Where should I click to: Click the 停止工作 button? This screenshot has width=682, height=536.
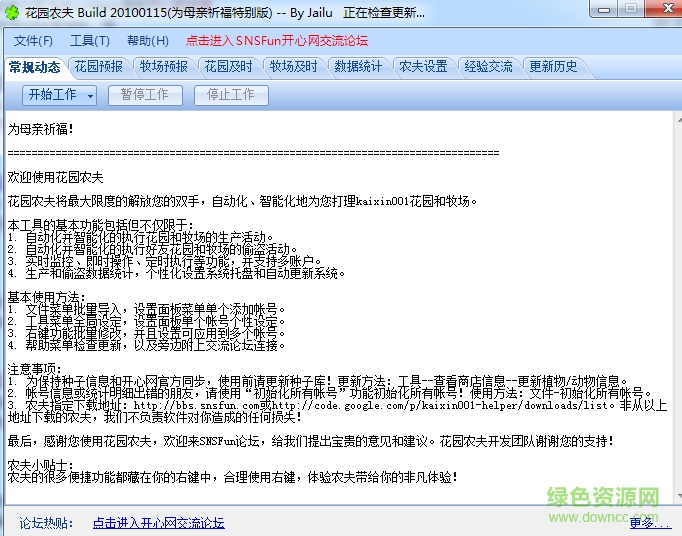point(230,95)
